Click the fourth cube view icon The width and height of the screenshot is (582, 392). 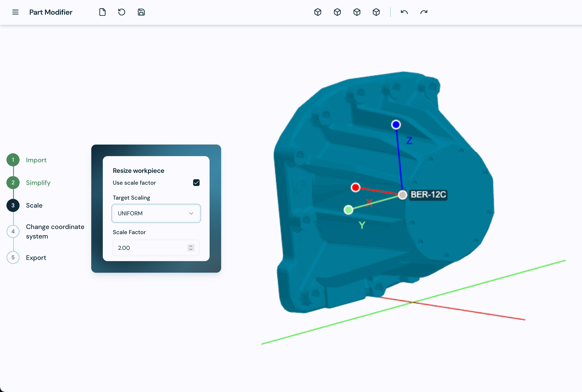[376, 12]
